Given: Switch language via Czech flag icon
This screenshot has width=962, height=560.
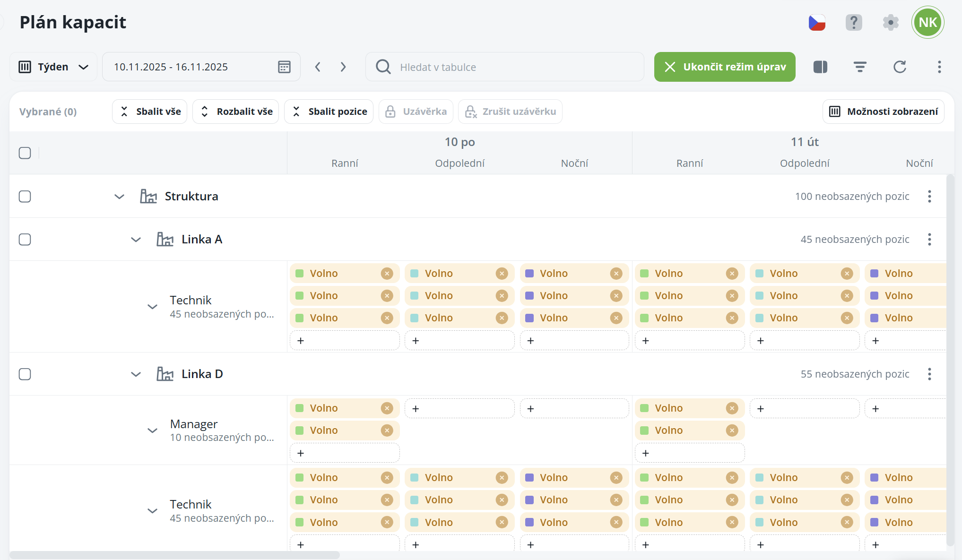Looking at the screenshot, I should coord(817,22).
